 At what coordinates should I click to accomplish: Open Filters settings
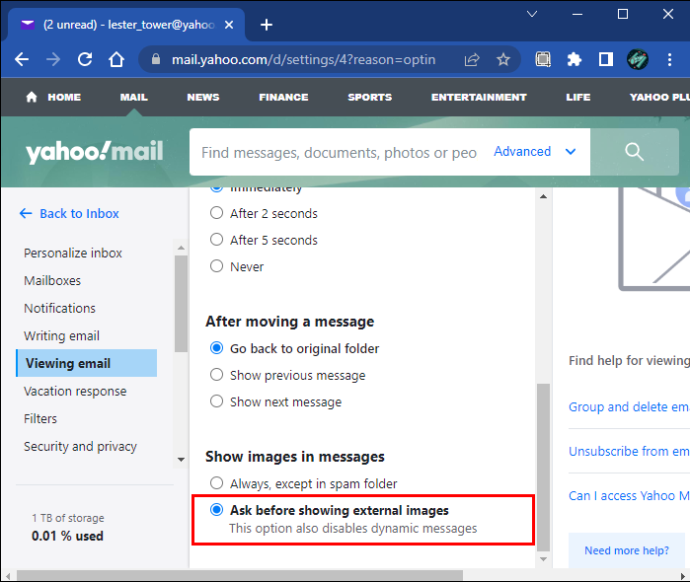point(40,418)
